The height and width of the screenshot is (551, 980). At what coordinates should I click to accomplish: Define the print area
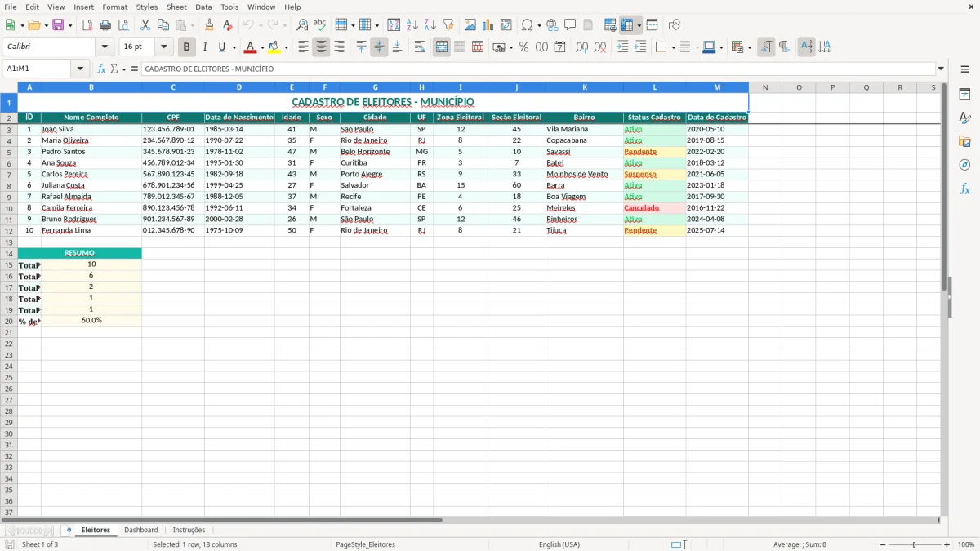[610, 25]
